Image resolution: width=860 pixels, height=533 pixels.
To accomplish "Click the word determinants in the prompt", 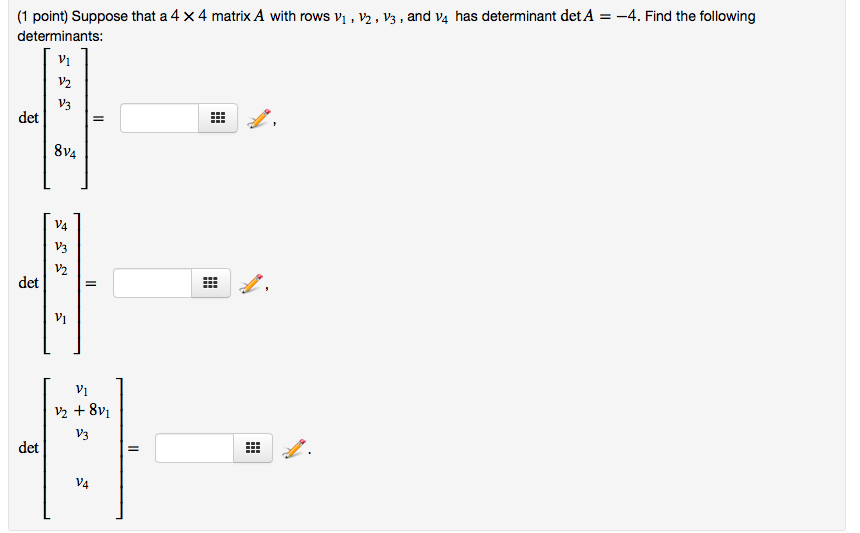I will pyautogui.click(x=59, y=37).
